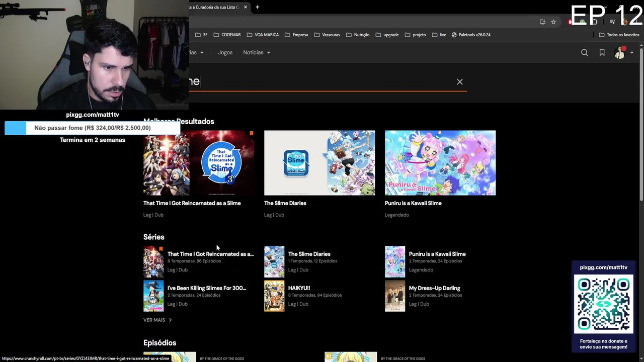Screen dimensions: 644x362
Task: Clear the search field with the X
Action: click(460, 81)
